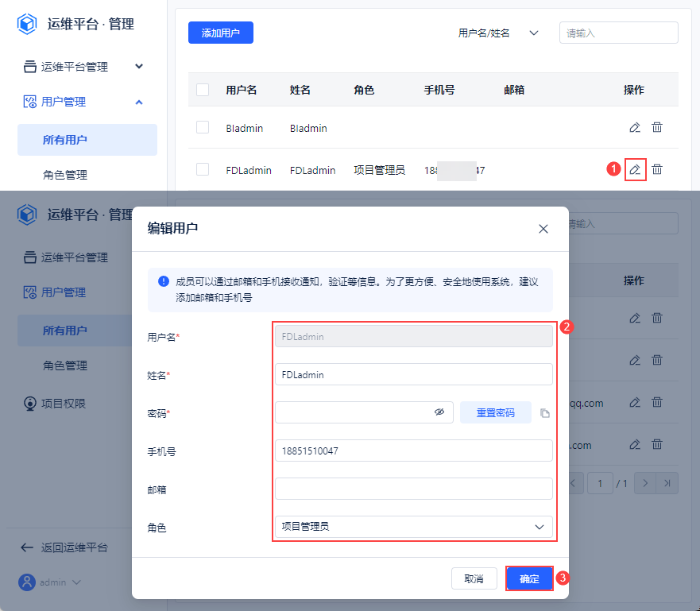
Task: Click the 手机号 column header
Action: tap(439, 90)
